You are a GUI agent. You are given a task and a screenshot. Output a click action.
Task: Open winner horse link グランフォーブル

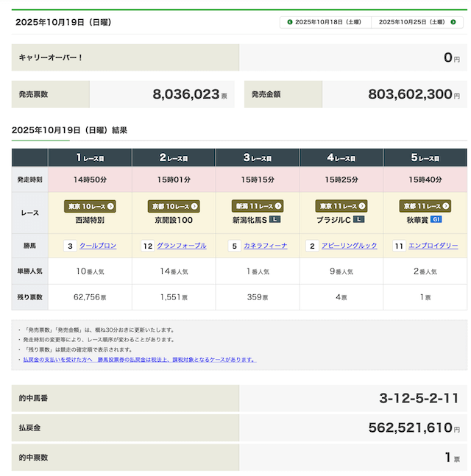[181, 246]
